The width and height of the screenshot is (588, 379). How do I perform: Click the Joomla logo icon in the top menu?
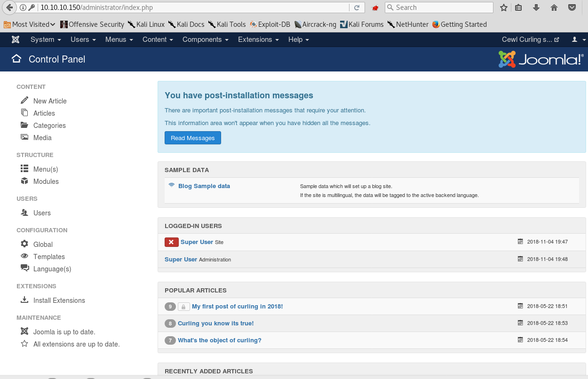pyautogui.click(x=16, y=39)
